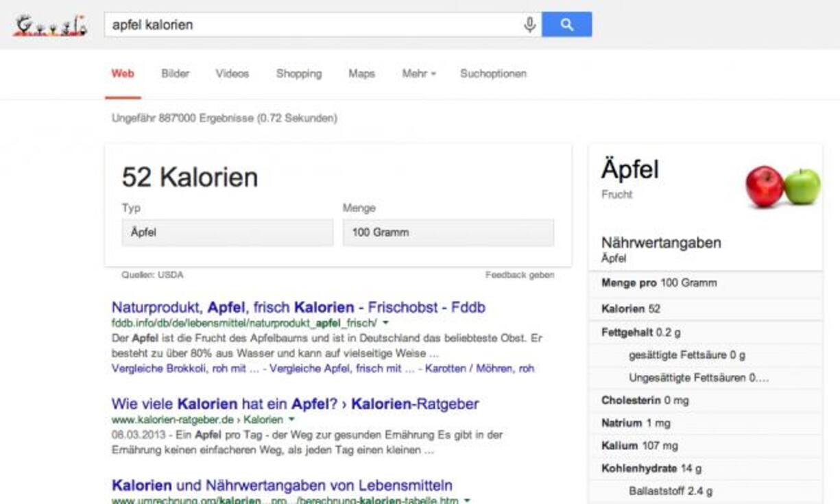Open dropdown arrow next to fddb.info URL
840x504 pixels.
coord(385,322)
